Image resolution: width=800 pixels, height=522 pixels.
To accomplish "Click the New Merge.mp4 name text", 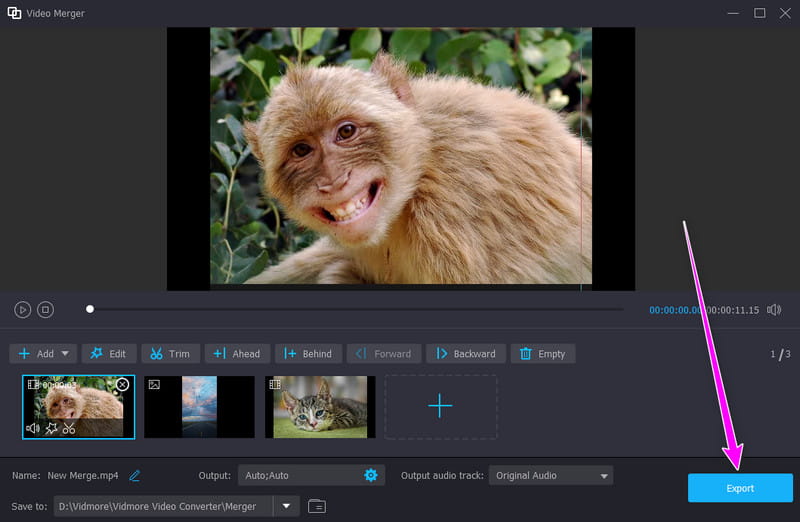I will pyautogui.click(x=83, y=476).
